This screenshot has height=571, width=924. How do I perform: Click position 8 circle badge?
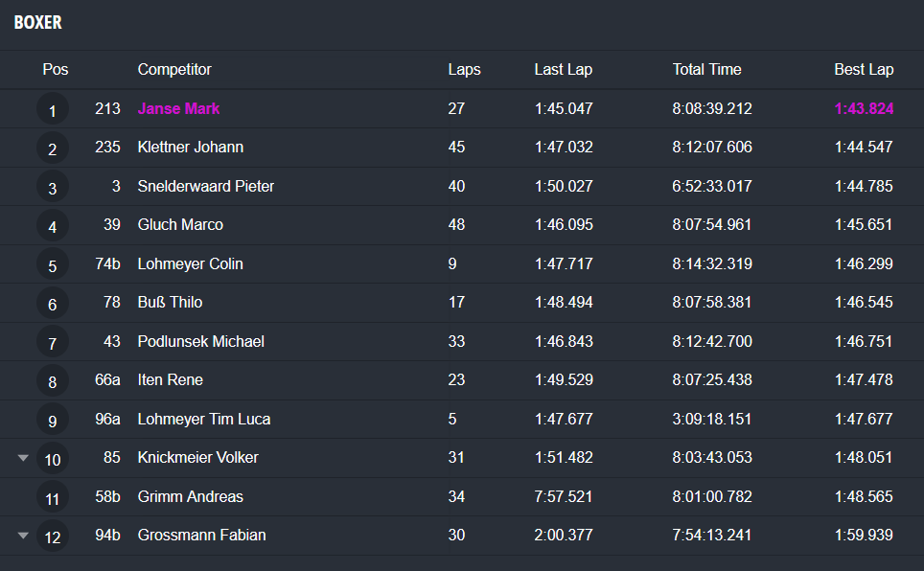pos(53,381)
